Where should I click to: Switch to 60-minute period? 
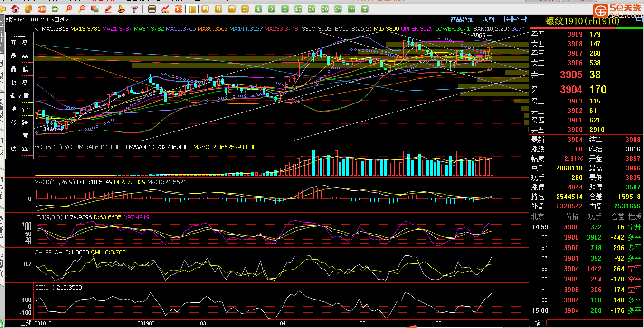click(325, 9)
